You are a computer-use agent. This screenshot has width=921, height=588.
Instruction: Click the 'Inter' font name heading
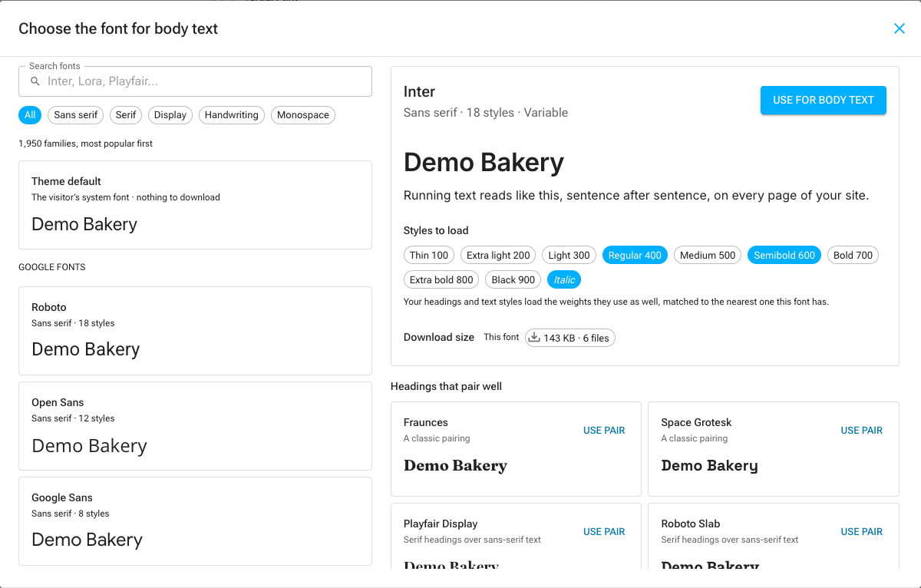(x=419, y=91)
